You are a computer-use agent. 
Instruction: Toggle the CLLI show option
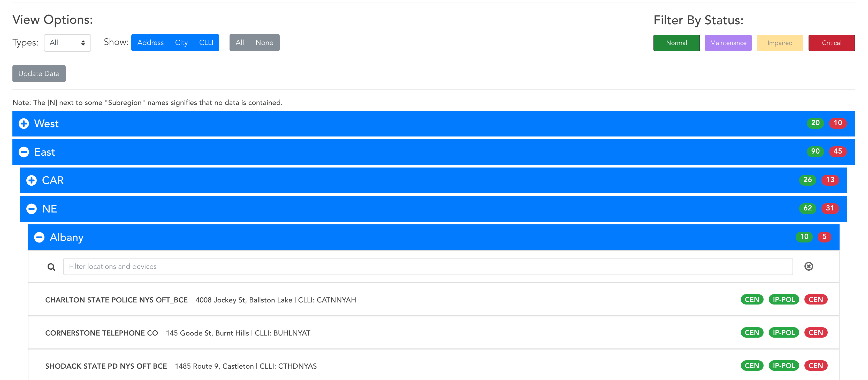(x=206, y=43)
